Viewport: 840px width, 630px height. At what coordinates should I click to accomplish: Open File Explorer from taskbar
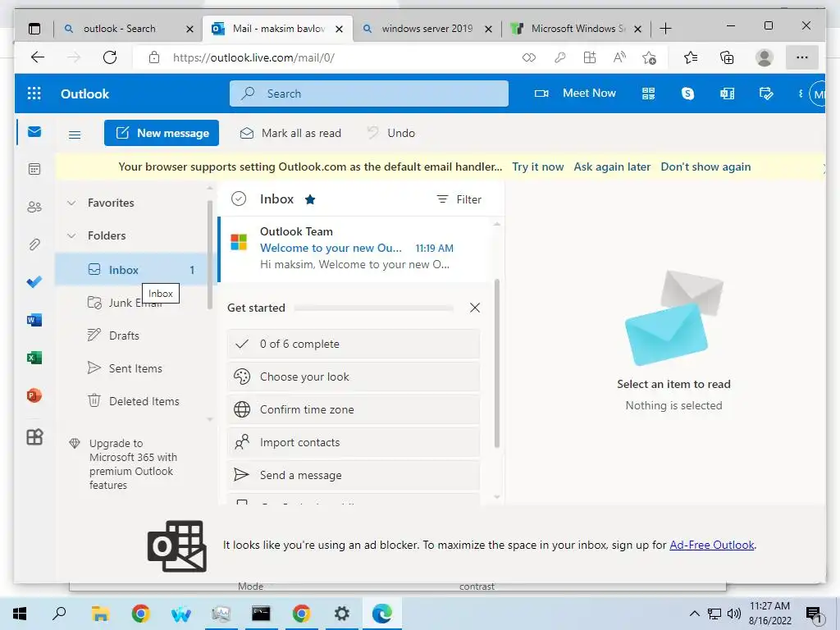(100, 614)
